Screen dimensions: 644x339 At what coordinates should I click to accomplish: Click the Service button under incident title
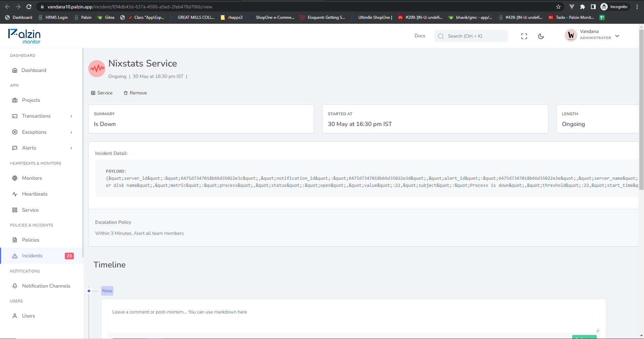102,93
